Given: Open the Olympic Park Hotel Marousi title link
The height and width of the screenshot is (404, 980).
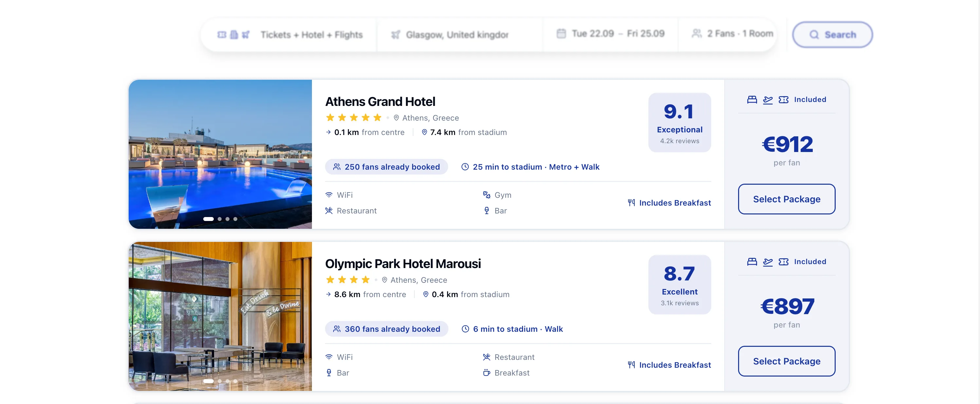Looking at the screenshot, I should point(403,263).
